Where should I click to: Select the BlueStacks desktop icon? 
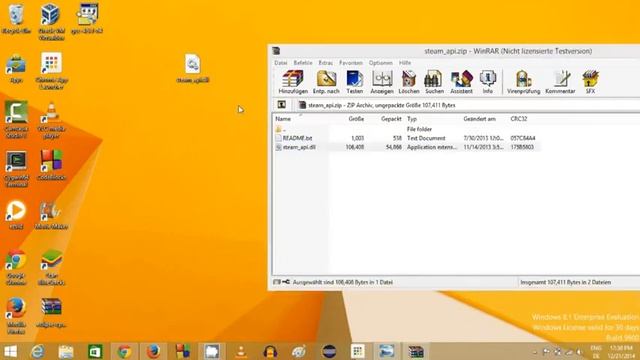pyautogui.click(x=51, y=267)
